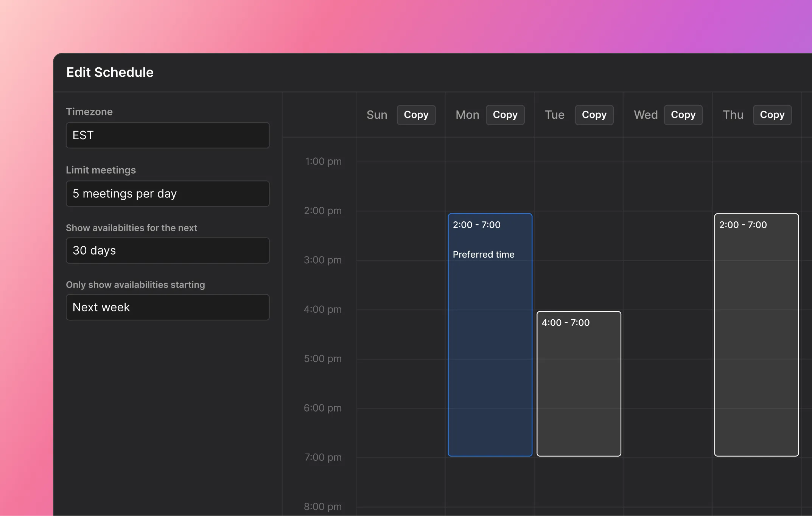Click the Sun day column header

(x=377, y=115)
